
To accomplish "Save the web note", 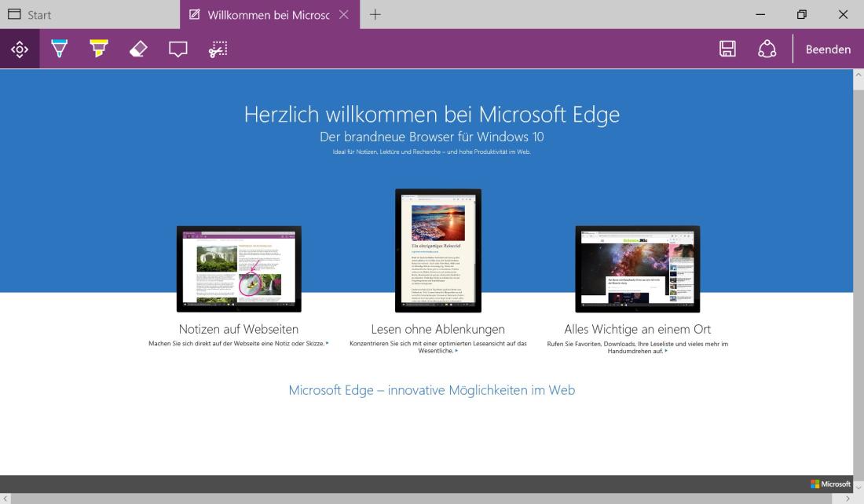I will coord(727,49).
